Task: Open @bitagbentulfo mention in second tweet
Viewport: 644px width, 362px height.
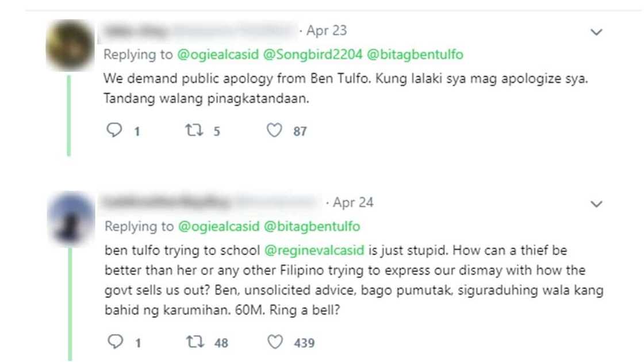Action: 314,227
